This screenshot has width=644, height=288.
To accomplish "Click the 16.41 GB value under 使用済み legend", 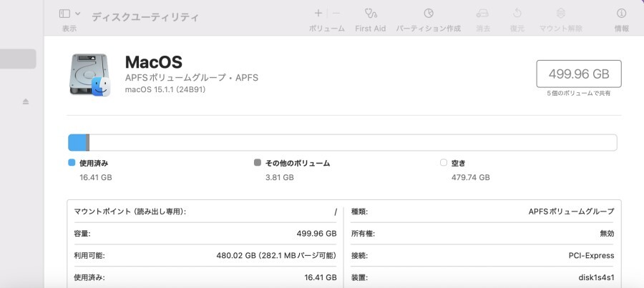I will click(96, 177).
